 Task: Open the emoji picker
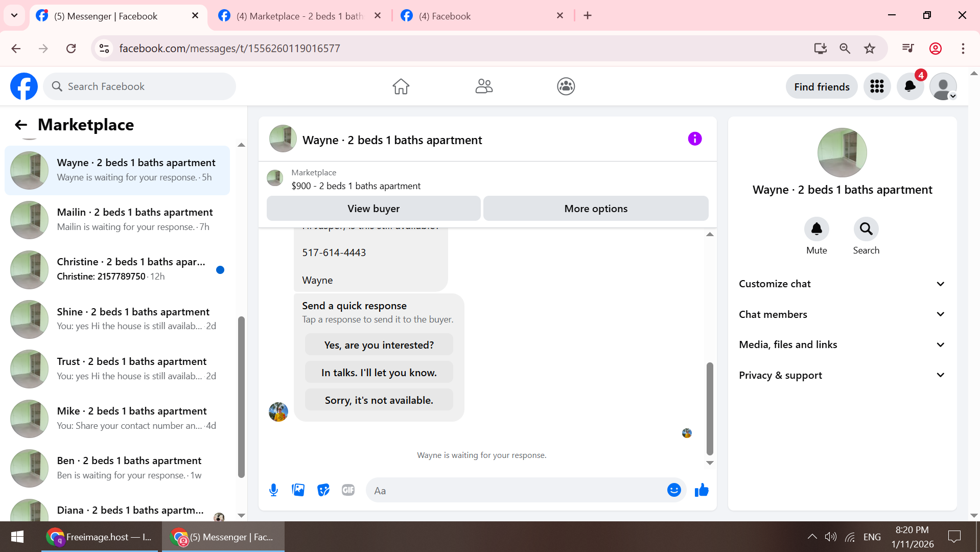click(x=674, y=490)
